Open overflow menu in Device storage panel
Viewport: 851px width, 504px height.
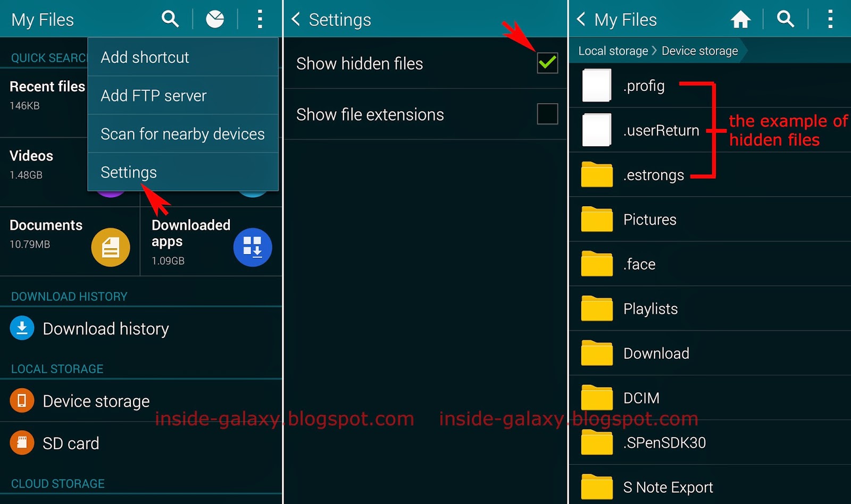[830, 19]
